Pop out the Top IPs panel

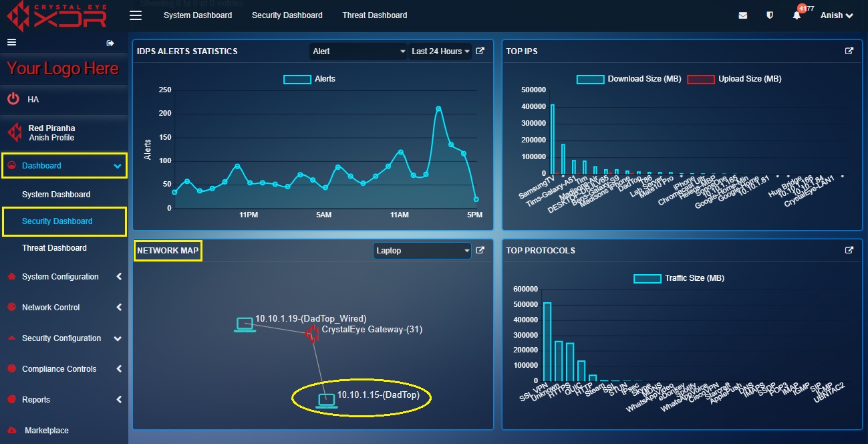pyautogui.click(x=849, y=51)
